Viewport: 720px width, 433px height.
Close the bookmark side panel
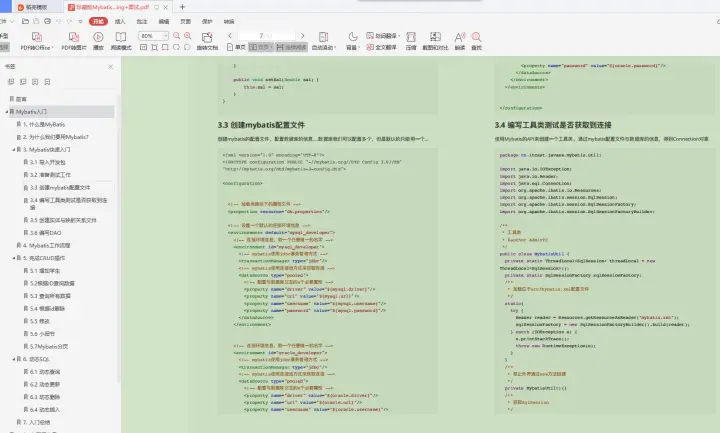(x=111, y=67)
